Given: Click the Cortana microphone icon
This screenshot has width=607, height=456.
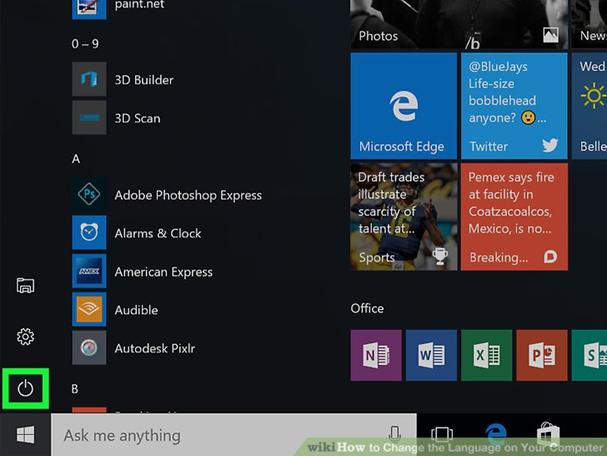Looking at the screenshot, I should point(394,434).
